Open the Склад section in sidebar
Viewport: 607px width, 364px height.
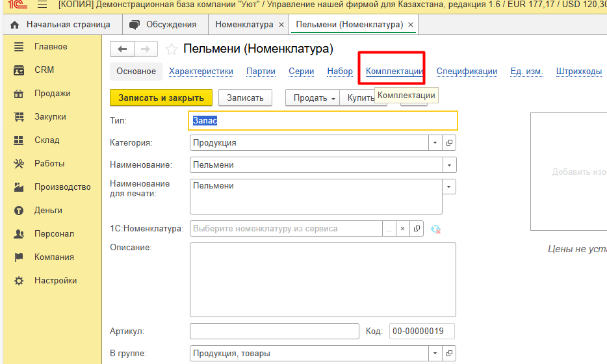point(46,140)
